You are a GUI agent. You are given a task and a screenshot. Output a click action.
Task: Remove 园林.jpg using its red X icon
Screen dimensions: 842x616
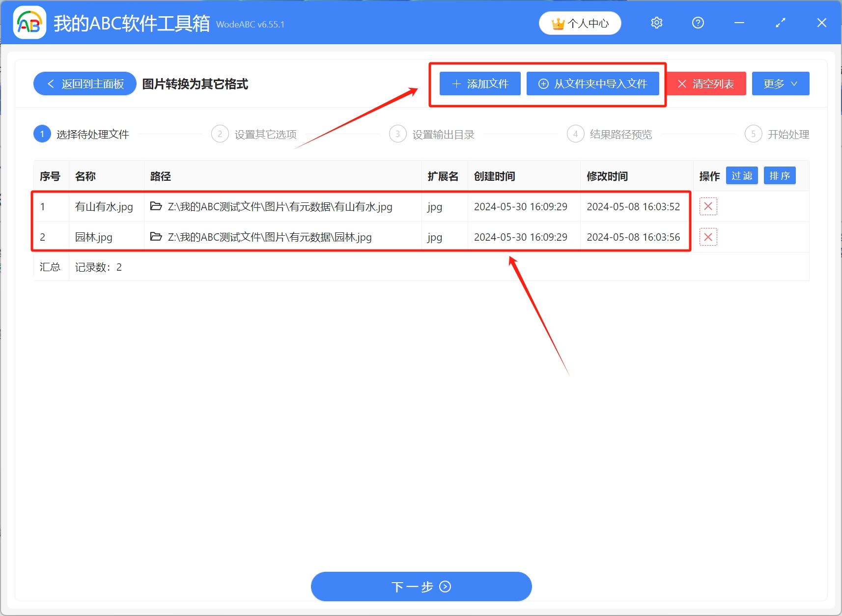pyautogui.click(x=708, y=237)
